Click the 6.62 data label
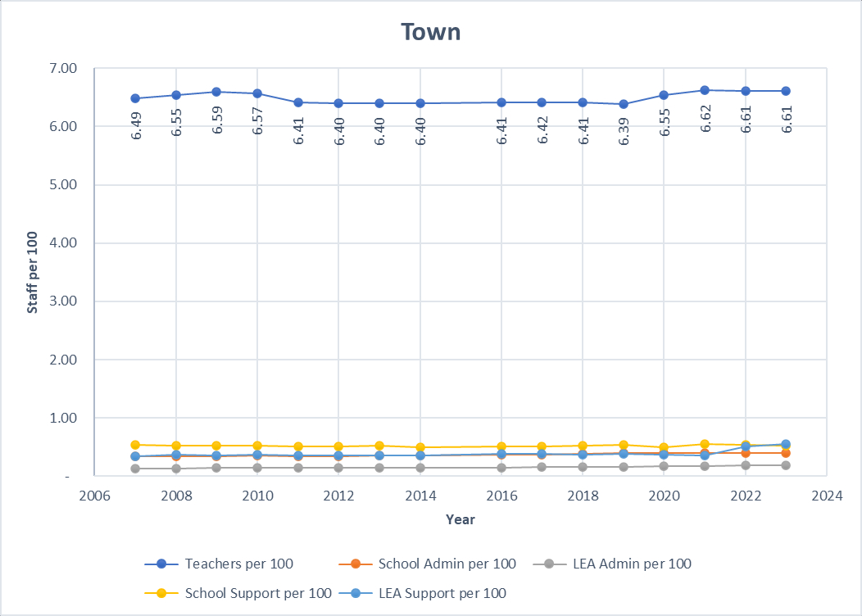862x616 pixels. (705, 121)
